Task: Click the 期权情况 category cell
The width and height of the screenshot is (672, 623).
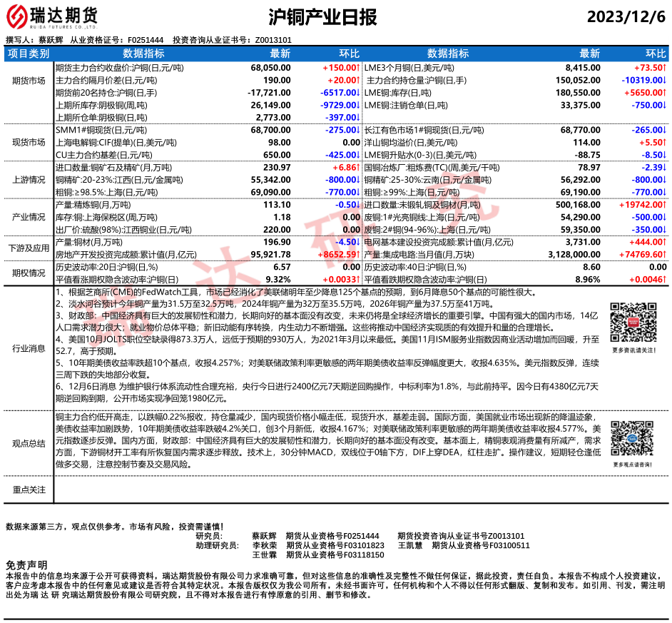Action: pos(29,273)
